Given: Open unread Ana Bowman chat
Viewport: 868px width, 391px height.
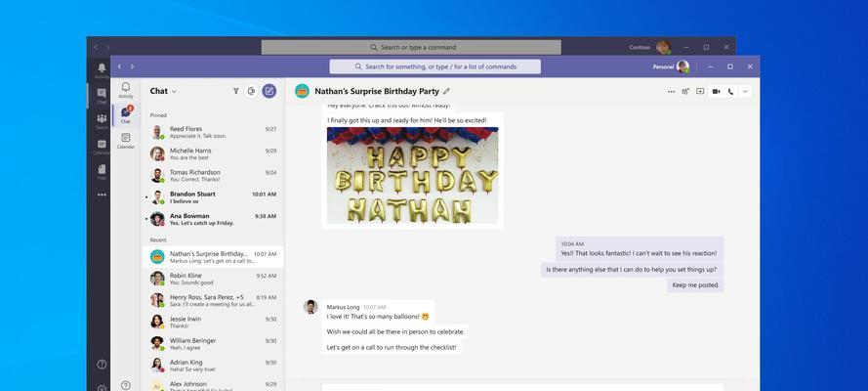Looking at the screenshot, I should tap(213, 219).
